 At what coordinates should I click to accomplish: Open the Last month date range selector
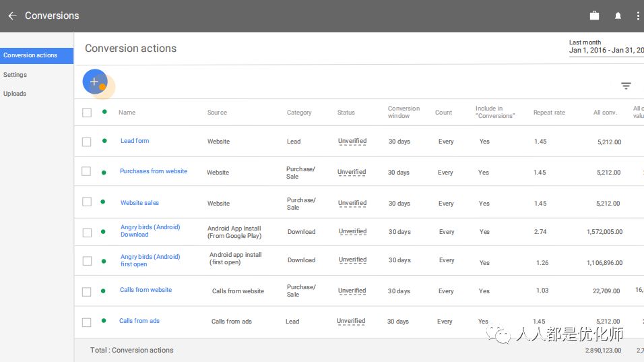pos(606,47)
